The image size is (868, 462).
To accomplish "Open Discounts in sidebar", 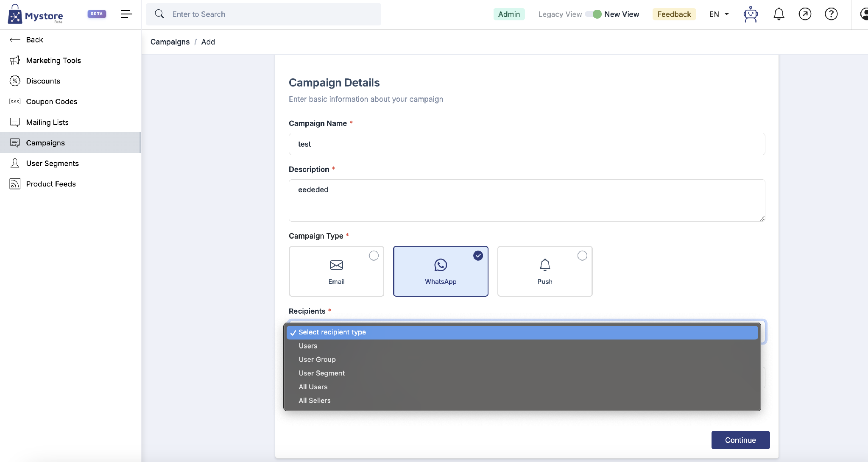I will 70,81.
